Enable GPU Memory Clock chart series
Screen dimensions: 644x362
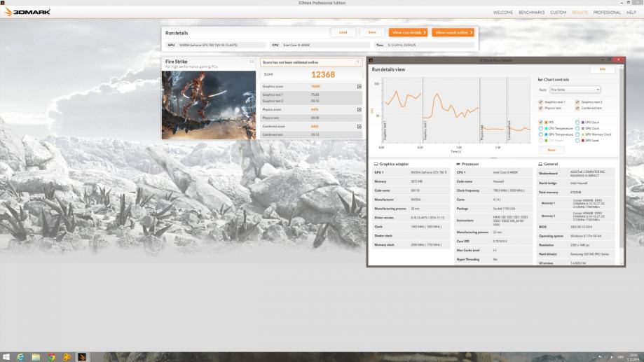[577, 134]
